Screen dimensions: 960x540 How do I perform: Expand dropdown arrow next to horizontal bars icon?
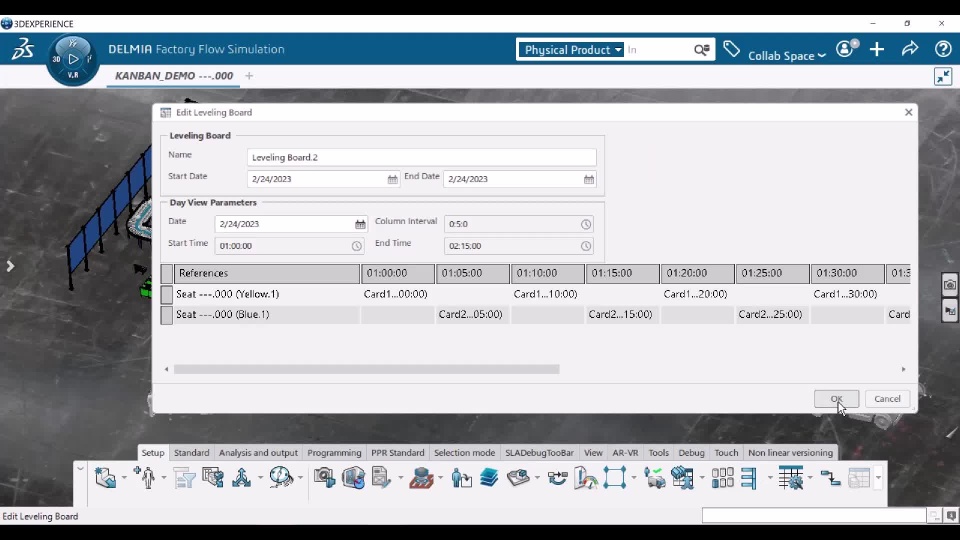(x=770, y=478)
